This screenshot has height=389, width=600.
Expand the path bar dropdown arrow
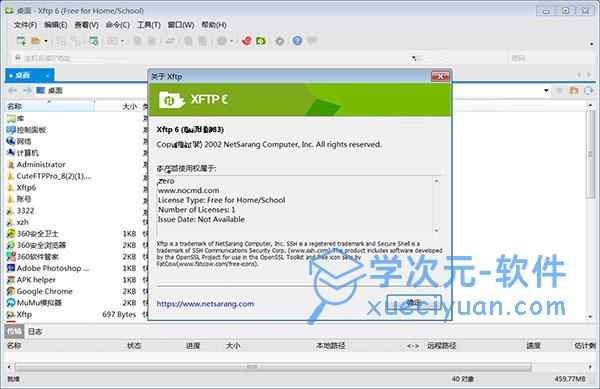[546, 91]
